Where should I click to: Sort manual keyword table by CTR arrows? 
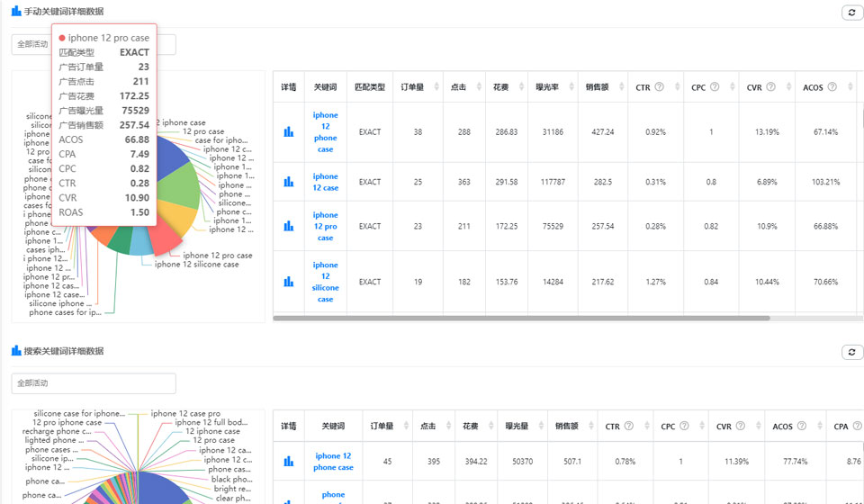676,86
